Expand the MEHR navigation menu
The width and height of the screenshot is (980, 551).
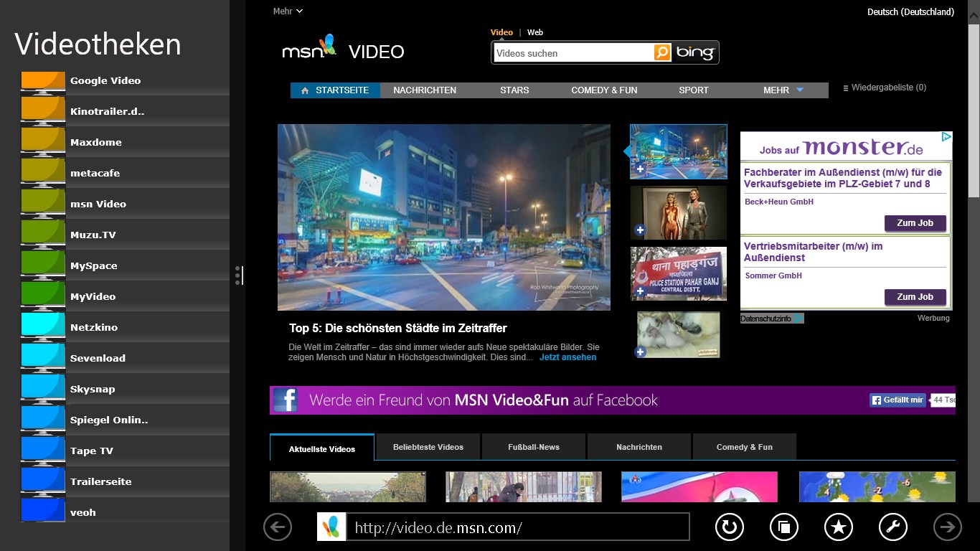[x=783, y=90]
